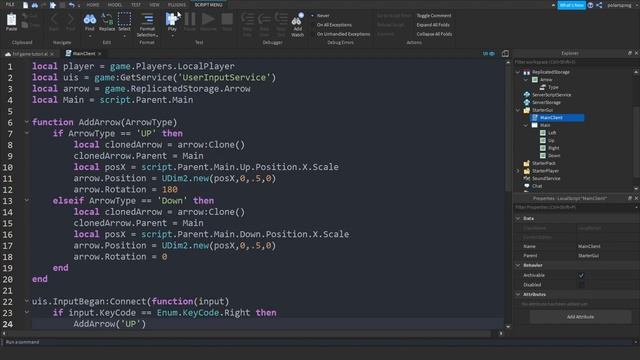Click the new file icon in quick access bar
Screen dimensions: 640x360
tap(25, 5)
